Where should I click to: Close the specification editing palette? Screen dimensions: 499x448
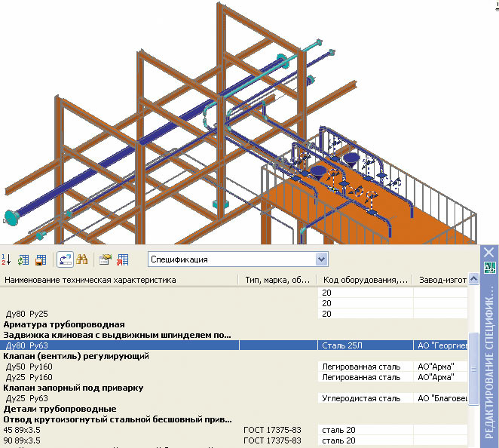(489, 253)
